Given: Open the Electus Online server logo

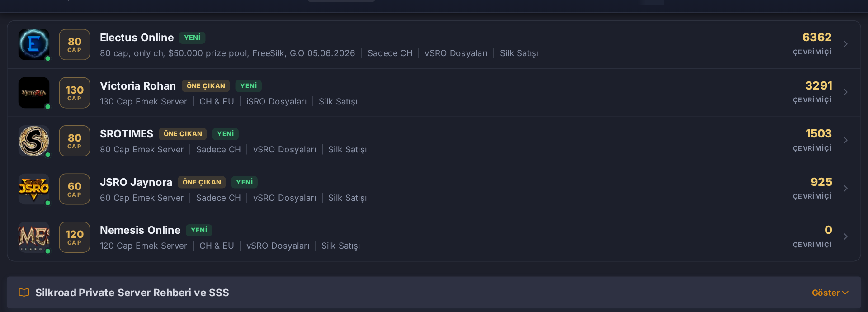Looking at the screenshot, I should pyautogui.click(x=34, y=44).
